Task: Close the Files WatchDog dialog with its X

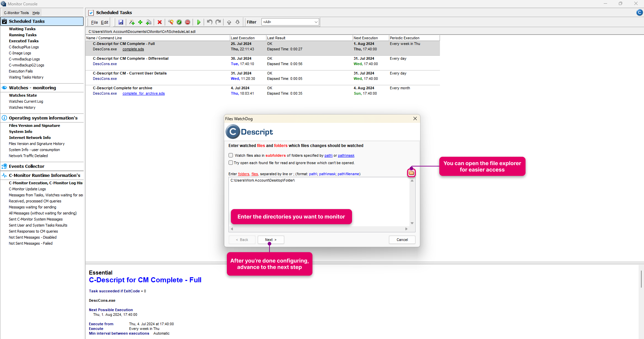Action: click(415, 118)
